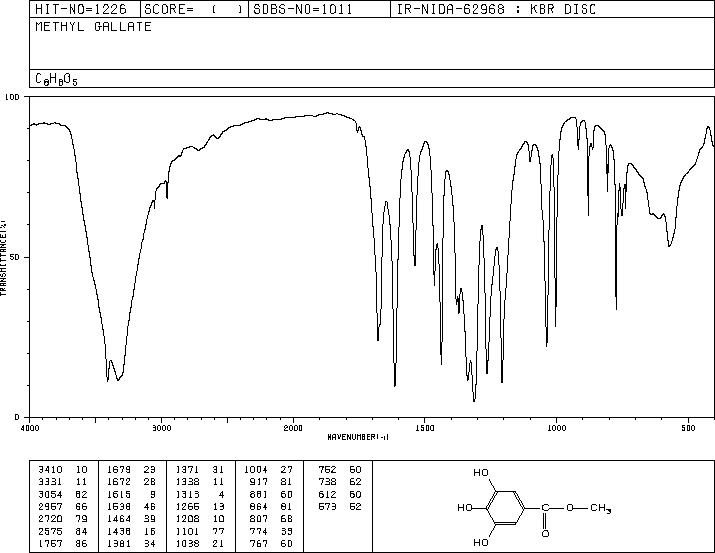Click the carbonyl O below the ester carbon
This screenshot has height=553, width=715.
[x=546, y=533]
